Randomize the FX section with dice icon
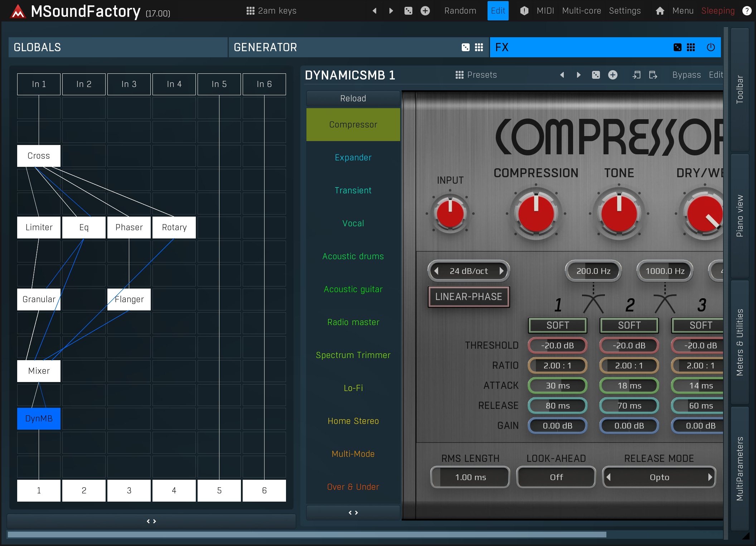 pyautogui.click(x=677, y=47)
